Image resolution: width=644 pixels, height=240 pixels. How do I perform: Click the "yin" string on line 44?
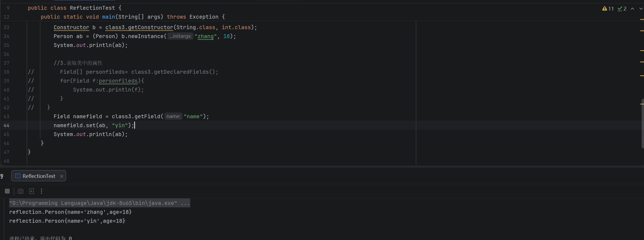pos(120,125)
